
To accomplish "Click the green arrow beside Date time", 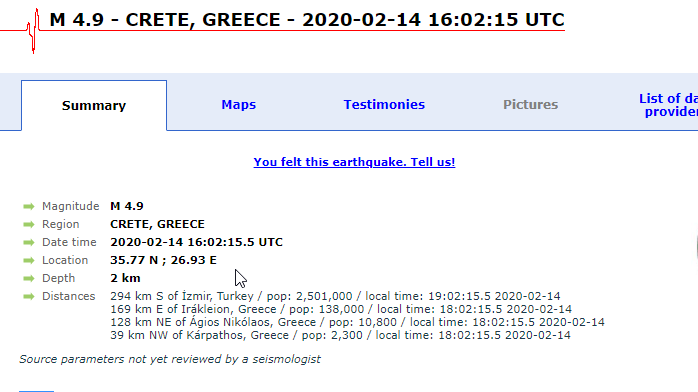I will [29, 242].
